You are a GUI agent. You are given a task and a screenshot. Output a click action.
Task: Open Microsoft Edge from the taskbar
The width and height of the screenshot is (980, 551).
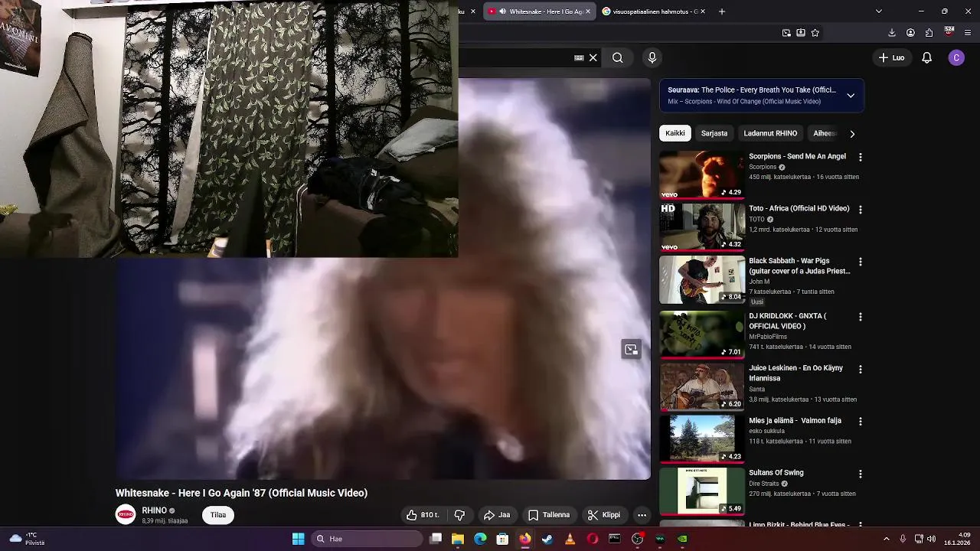coord(480,539)
